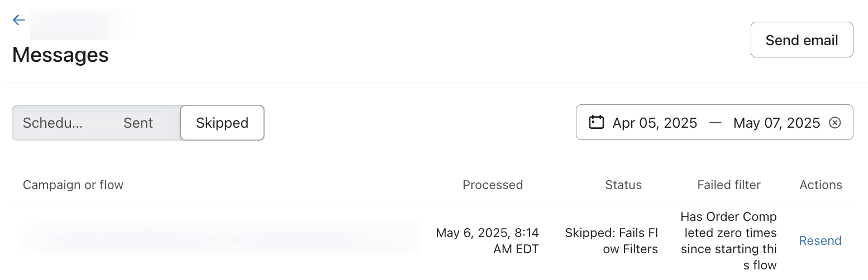Viewport: 868px width, 280px height.
Task: Click the Campaign or flow column header
Action: click(x=73, y=185)
